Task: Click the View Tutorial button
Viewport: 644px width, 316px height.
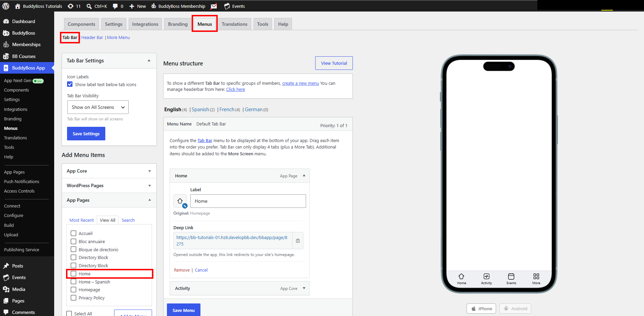Action: tap(334, 63)
